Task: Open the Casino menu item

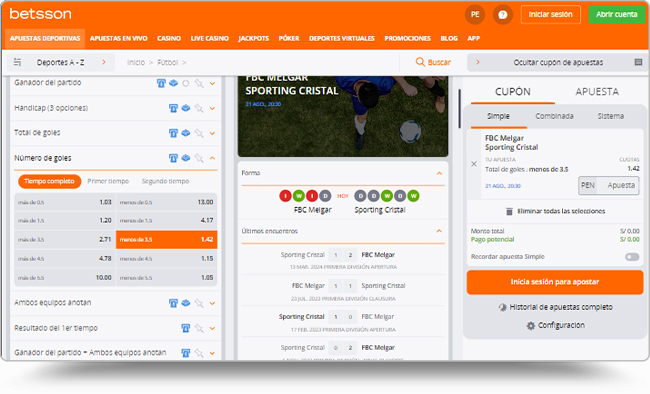Action: (169, 38)
